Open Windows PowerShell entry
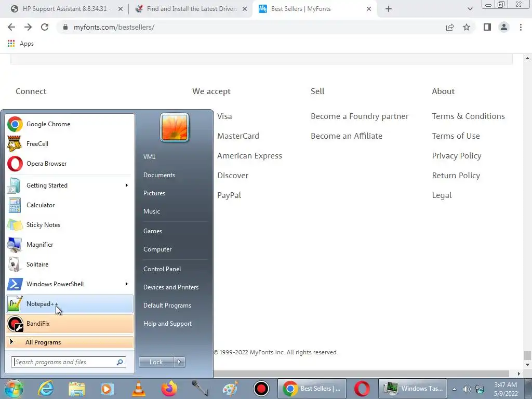Image resolution: width=532 pixels, height=399 pixels. 70,284
